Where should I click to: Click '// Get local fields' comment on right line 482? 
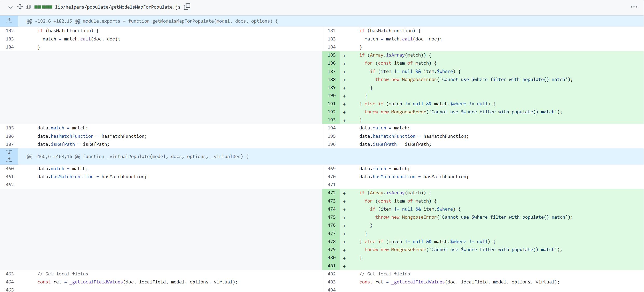[x=384, y=274]
